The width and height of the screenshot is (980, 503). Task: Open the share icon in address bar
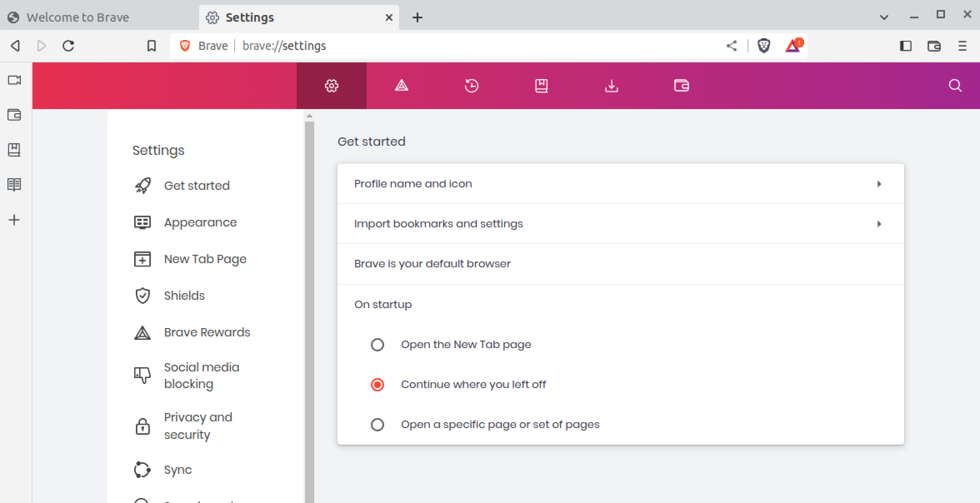(x=732, y=46)
